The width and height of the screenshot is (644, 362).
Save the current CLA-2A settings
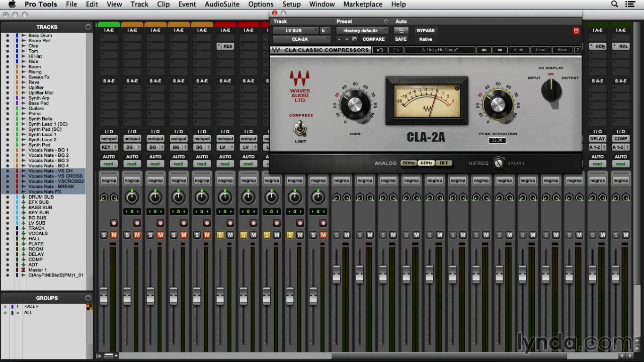[x=562, y=50]
